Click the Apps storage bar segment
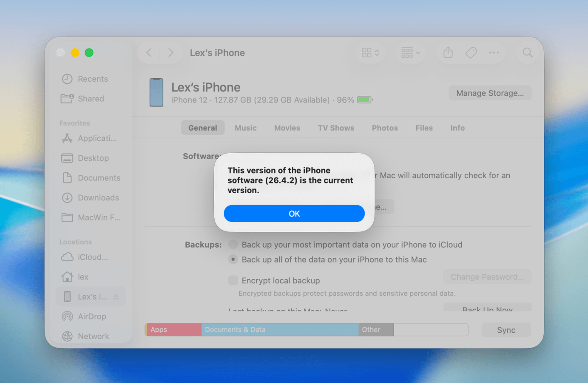This screenshot has width=588, height=383. pos(174,330)
